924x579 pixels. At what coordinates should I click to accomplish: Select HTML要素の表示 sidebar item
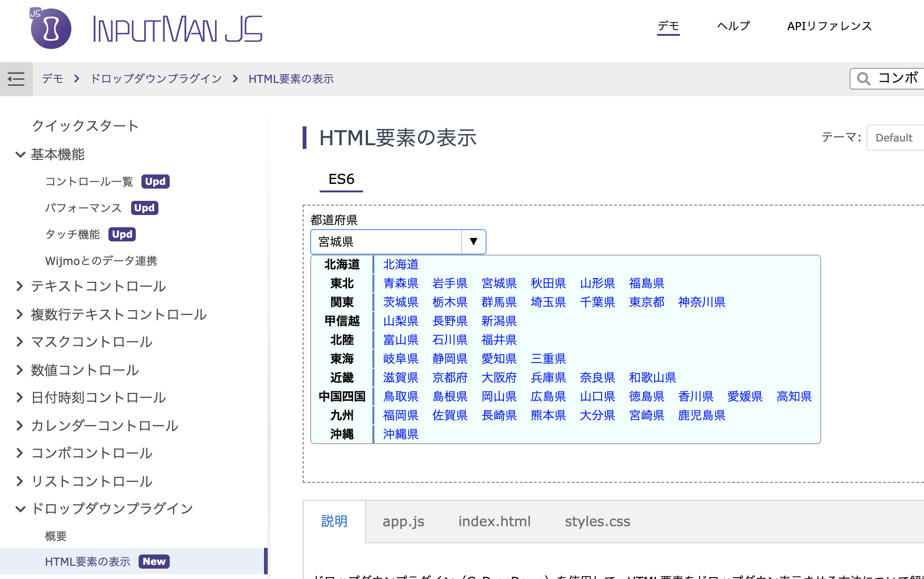88,562
